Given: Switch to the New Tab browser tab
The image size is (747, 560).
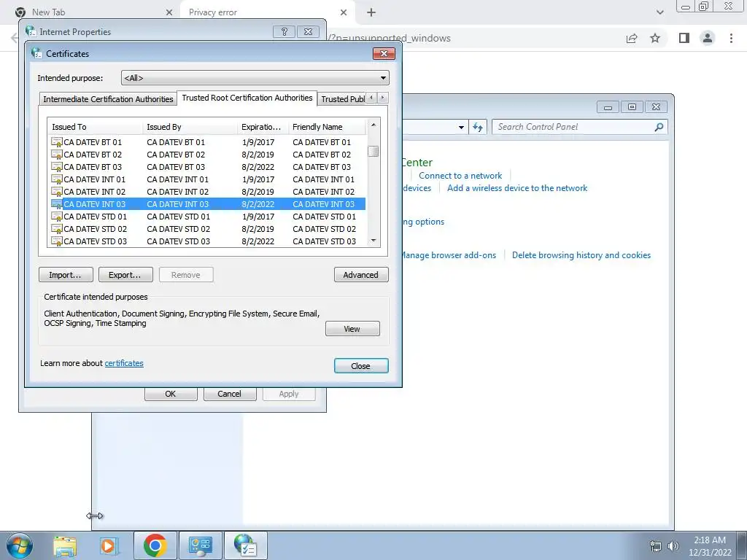Looking at the screenshot, I should tap(94, 12).
